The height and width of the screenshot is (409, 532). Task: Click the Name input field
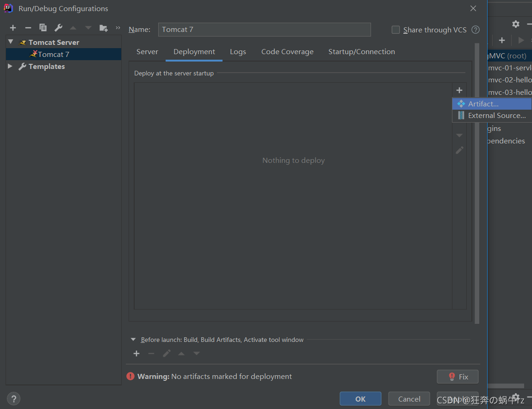(x=264, y=30)
